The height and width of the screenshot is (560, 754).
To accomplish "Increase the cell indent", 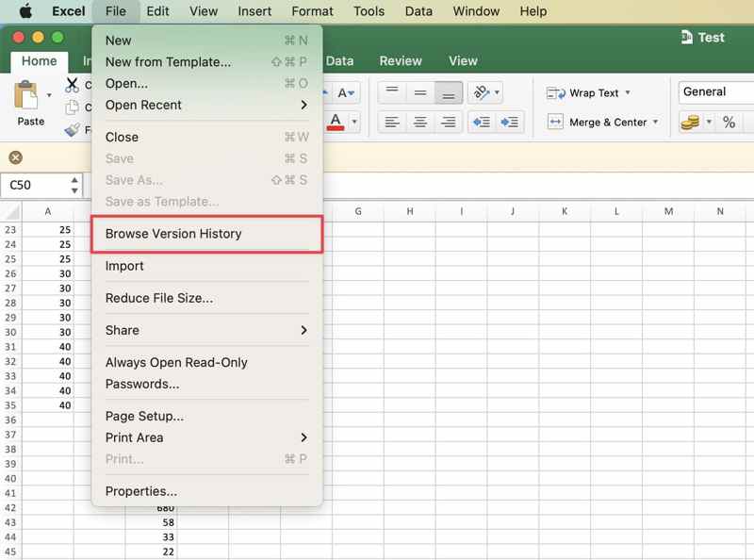I will 511,123.
